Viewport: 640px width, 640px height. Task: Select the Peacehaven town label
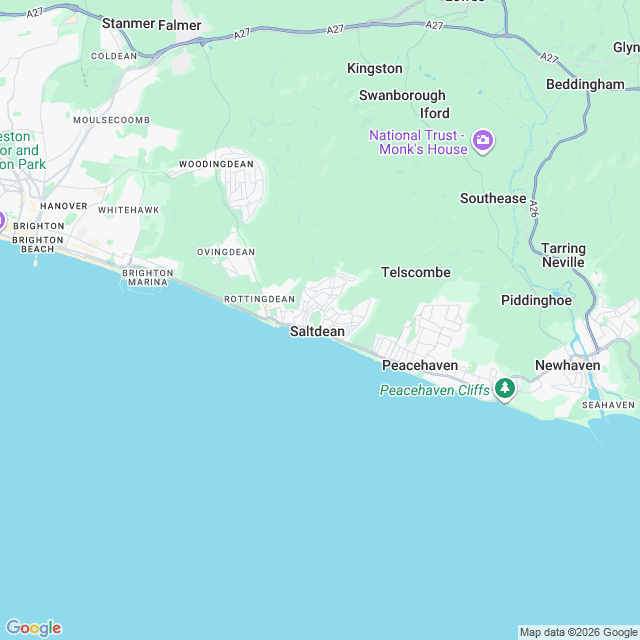(420, 365)
